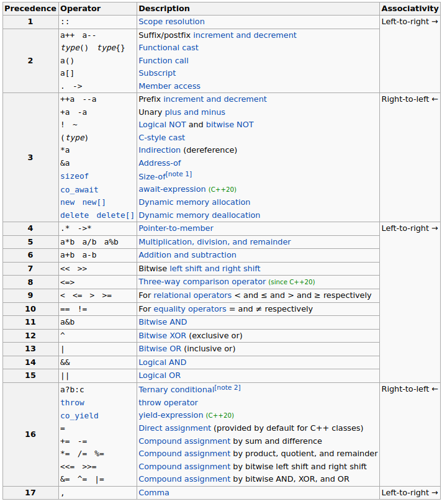
Task: Open the Direct assignment link
Action: [175, 428]
